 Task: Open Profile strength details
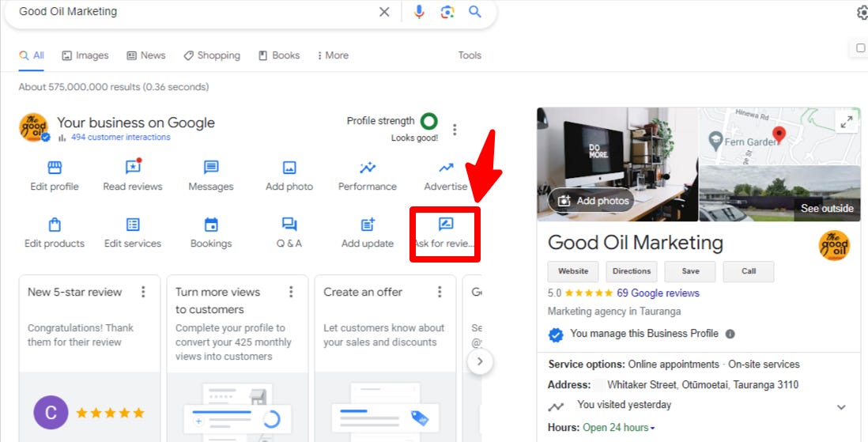point(392,121)
